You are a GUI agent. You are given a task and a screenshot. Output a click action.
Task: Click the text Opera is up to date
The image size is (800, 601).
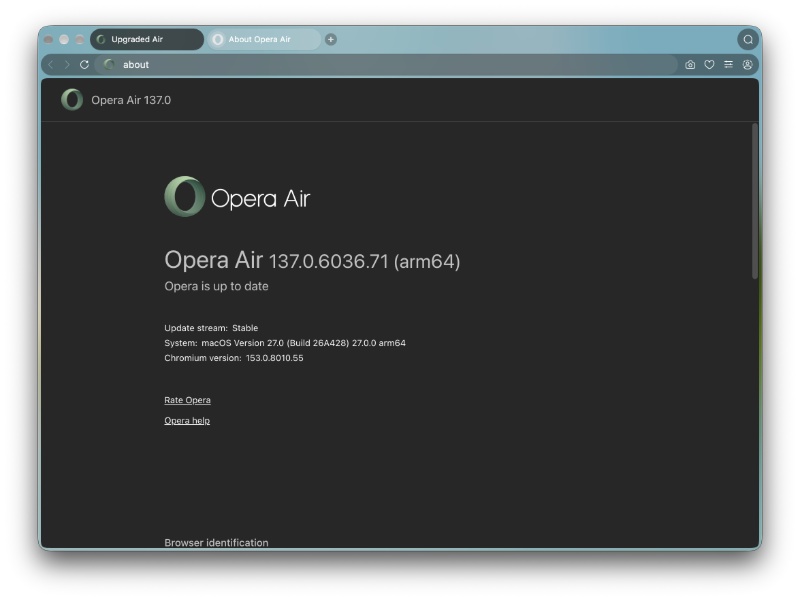point(216,286)
